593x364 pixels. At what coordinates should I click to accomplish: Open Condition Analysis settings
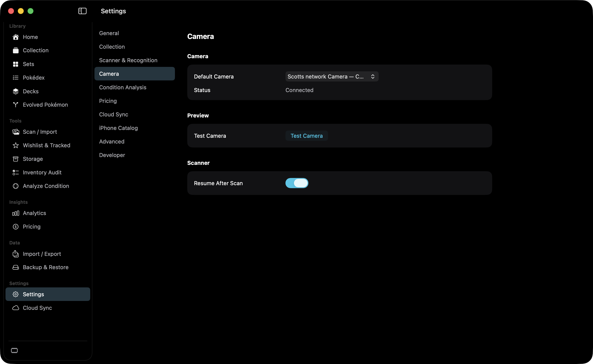tap(135, 87)
